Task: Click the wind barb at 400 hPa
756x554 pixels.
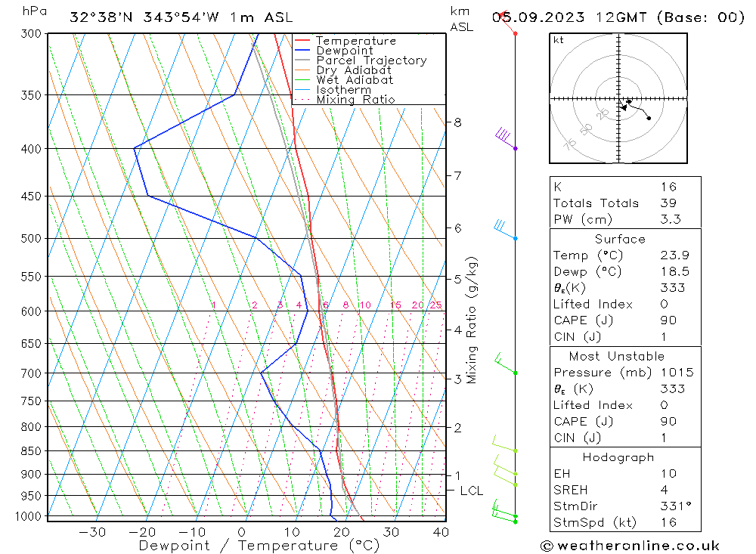Action: point(505,139)
